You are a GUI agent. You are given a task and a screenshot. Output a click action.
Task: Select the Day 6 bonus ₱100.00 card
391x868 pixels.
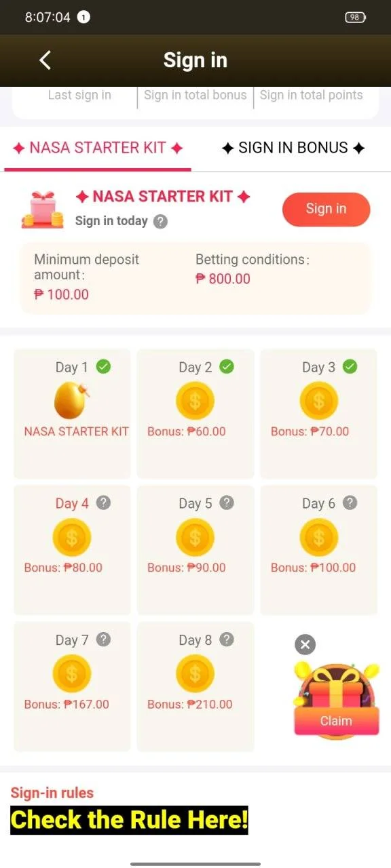(318, 550)
